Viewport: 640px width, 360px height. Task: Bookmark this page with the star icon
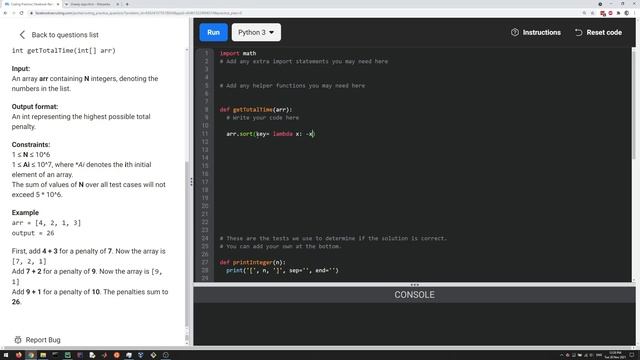[x=592, y=13]
